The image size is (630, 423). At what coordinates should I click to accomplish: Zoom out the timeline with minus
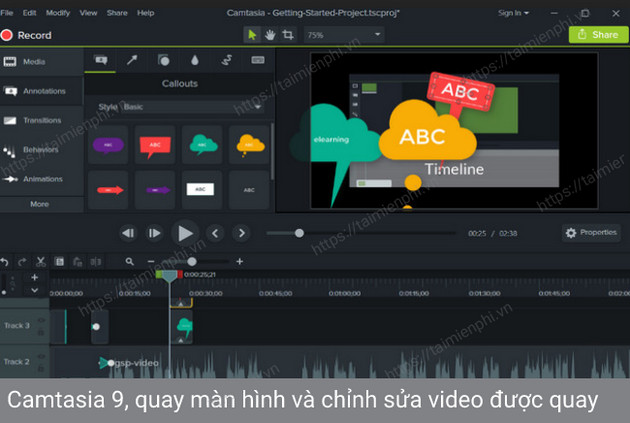151,262
